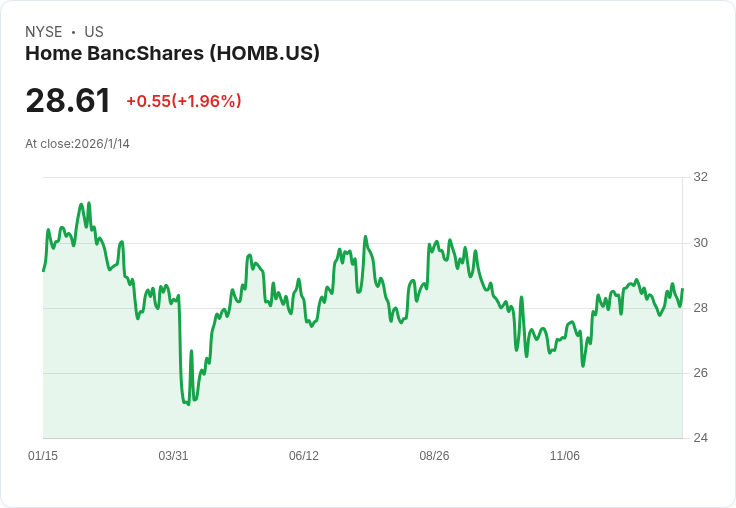Click the 01/15 date on x-axis
Viewport: 736px width, 508px height.
[x=43, y=456]
